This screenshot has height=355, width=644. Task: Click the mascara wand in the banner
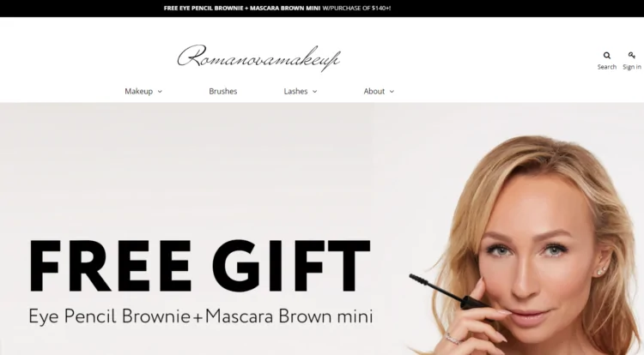(446, 291)
